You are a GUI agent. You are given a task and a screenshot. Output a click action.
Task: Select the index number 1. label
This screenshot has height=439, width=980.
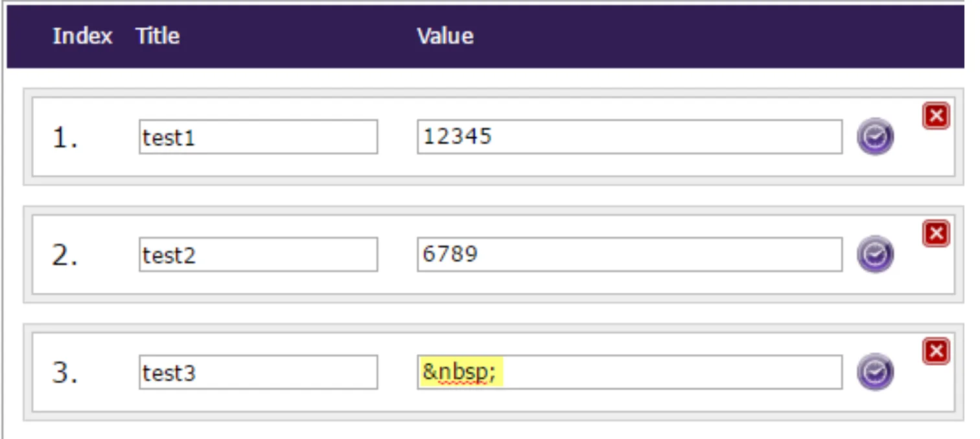pyautogui.click(x=65, y=137)
